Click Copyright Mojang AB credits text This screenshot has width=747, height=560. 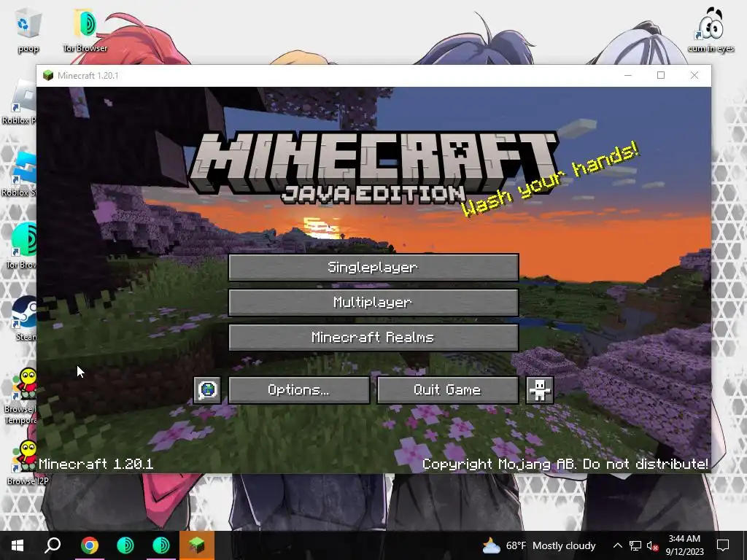(x=565, y=464)
